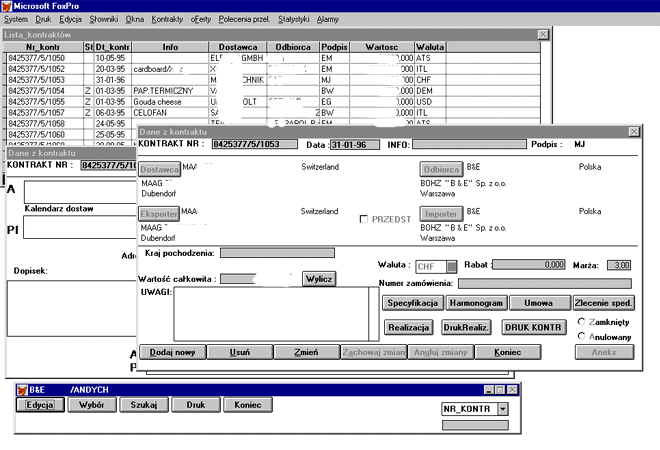This screenshot has height=450, width=660.
Task: Click the Marża field 3,00
Action: [x=619, y=265]
